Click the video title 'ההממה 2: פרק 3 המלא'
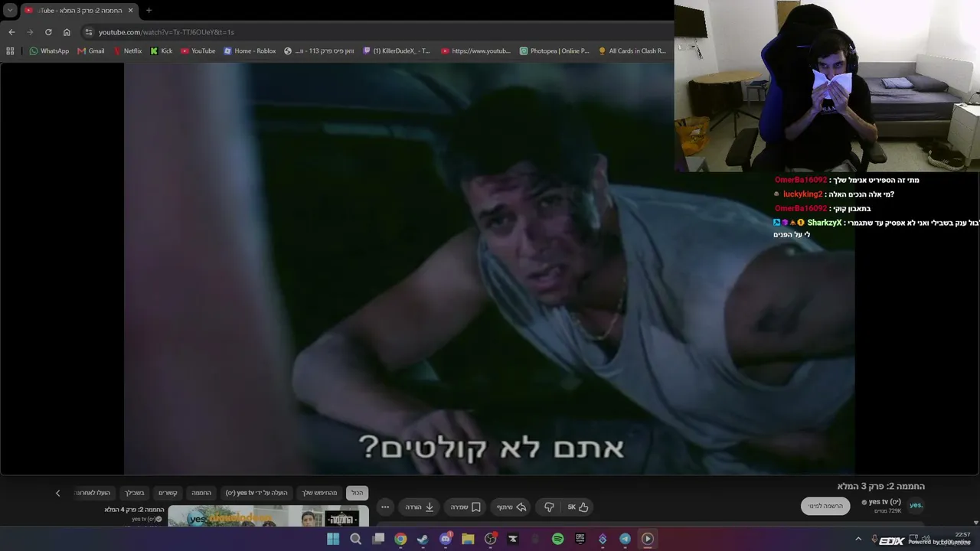Viewport: 980px width, 551px height. [881, 486]
